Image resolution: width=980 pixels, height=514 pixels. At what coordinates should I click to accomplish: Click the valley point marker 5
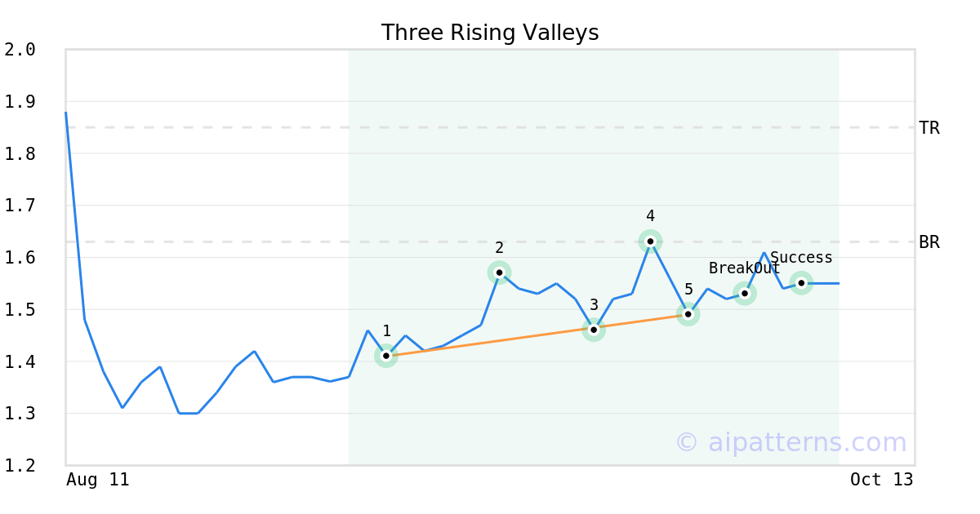(x=688, y=314)
